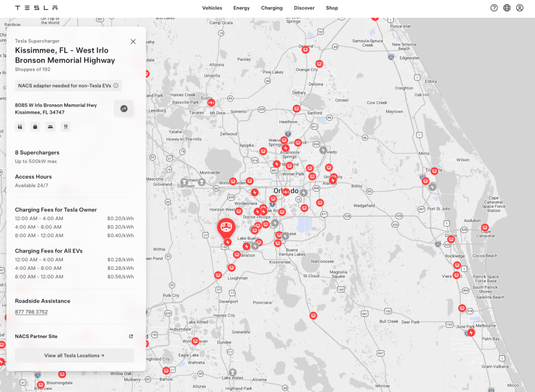Open the account profile icon

coord(520,8)
